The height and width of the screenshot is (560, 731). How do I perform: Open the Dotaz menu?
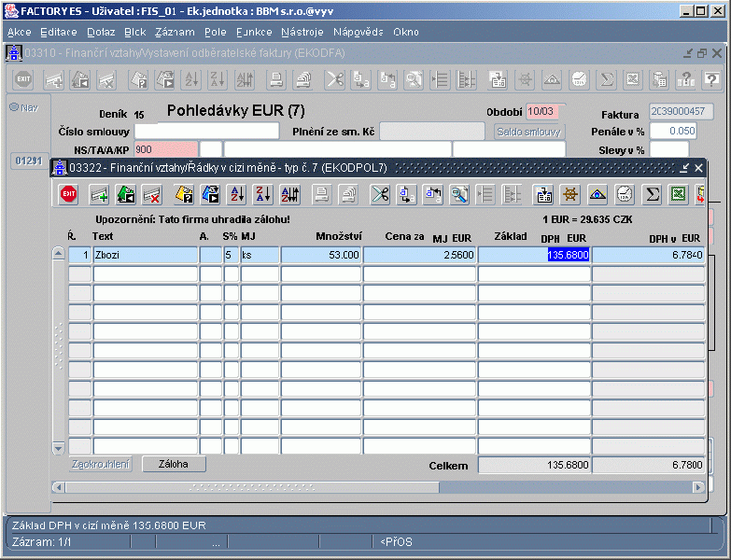[101, 32]
